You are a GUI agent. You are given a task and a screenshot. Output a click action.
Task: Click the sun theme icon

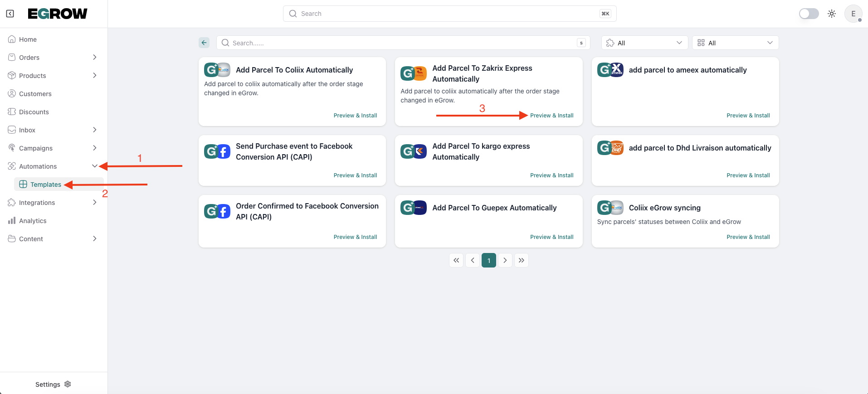832,14
